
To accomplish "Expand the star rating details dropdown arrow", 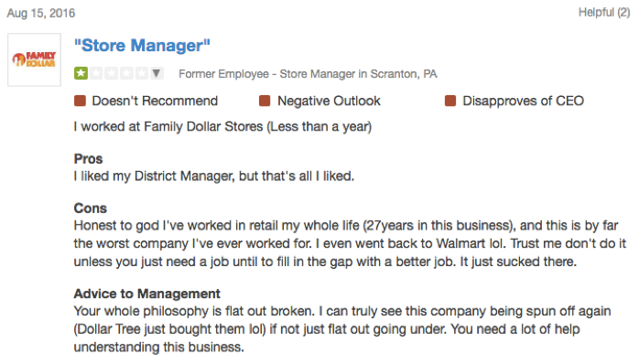I will click(156, 73).
